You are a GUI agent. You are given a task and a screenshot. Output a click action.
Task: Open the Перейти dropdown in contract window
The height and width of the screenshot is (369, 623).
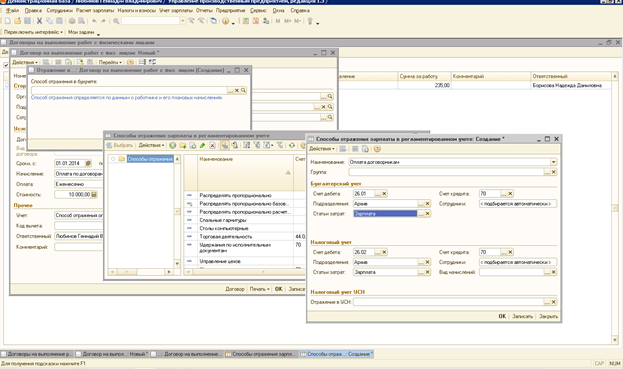pos(110,62)
